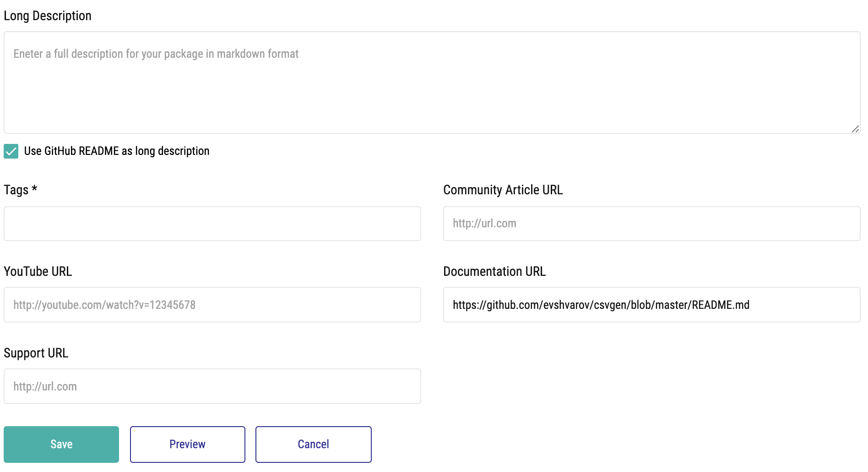Uncheck Use GitHub README as long description
Image resolution: width=868 pixels, height=472 pixels.
coord(11,151)
